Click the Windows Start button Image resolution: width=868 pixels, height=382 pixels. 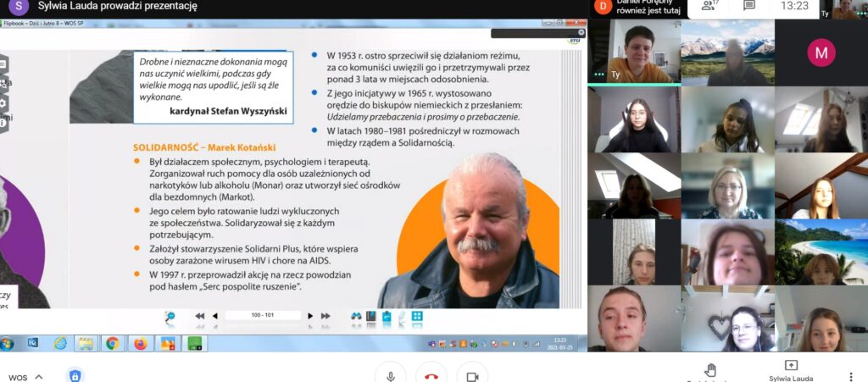tap(6, 343)
